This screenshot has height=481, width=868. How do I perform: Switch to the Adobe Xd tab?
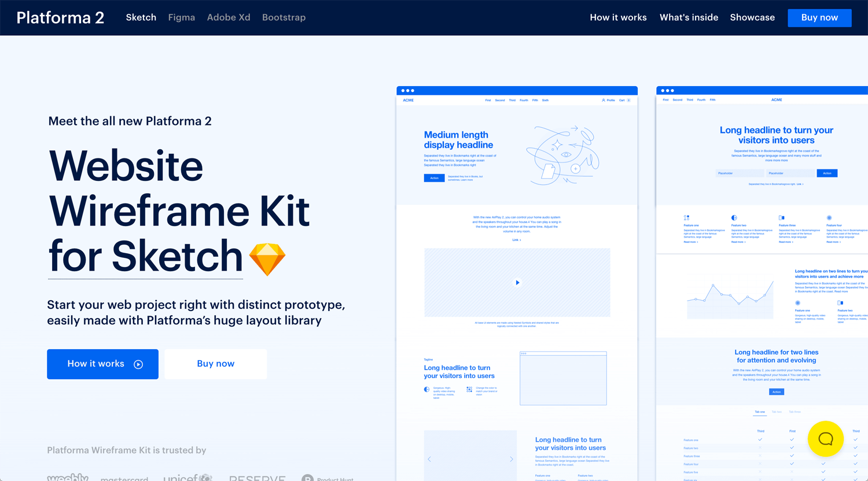click(x=229, y=17)
